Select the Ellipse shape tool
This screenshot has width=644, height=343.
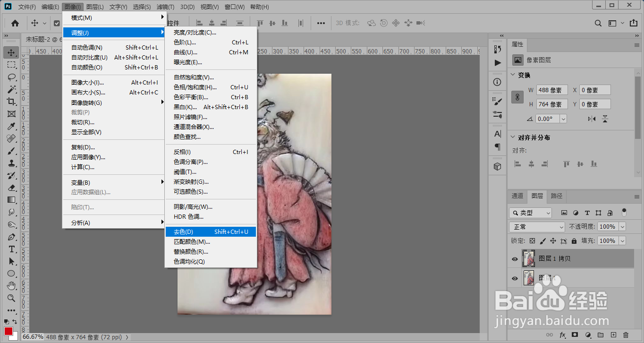pos(11,274)
